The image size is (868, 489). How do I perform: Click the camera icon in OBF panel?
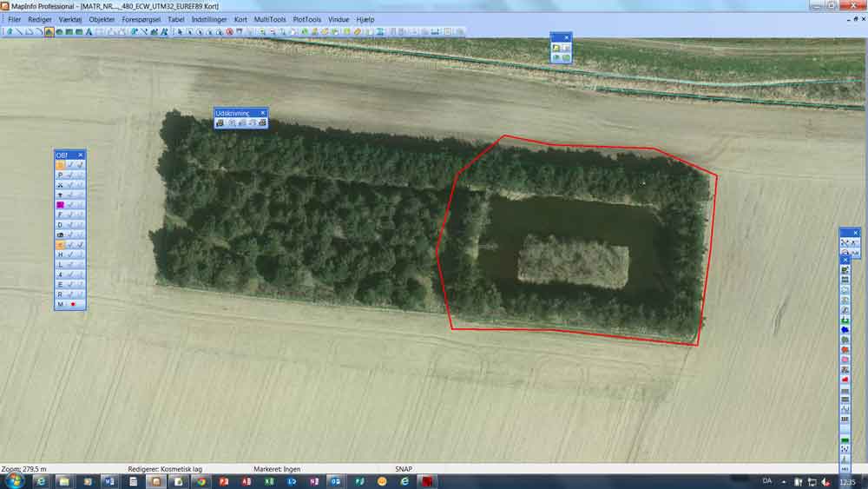coord(60,235)
